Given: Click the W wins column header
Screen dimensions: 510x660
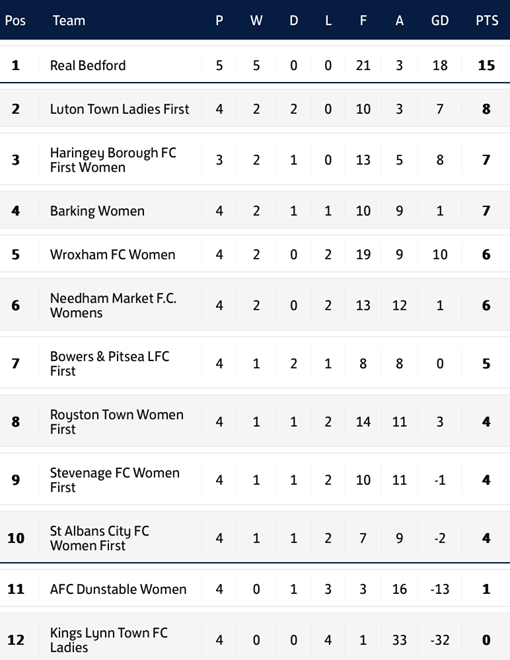Looking at the screenshot, I should pyautogui.click(x=256, y=20).
